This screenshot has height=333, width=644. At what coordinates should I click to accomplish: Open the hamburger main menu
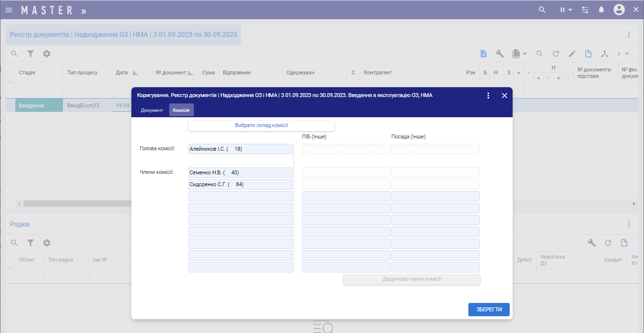tap(9, 10)
